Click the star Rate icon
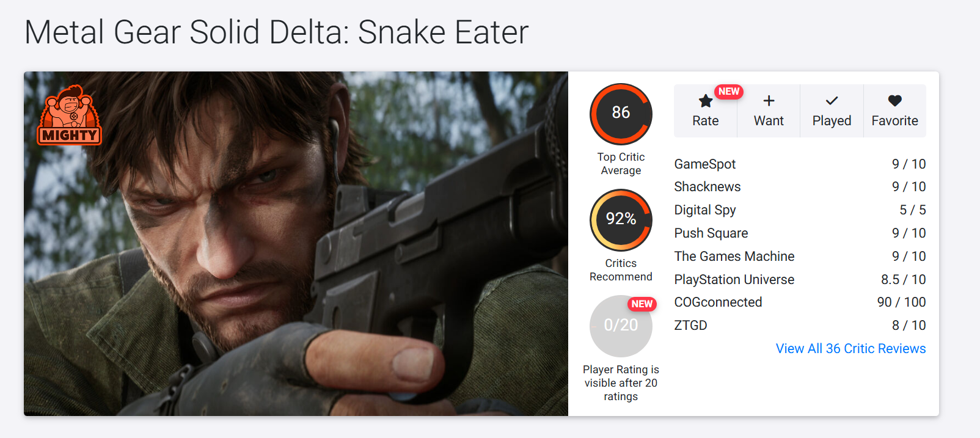 (706, 101)
